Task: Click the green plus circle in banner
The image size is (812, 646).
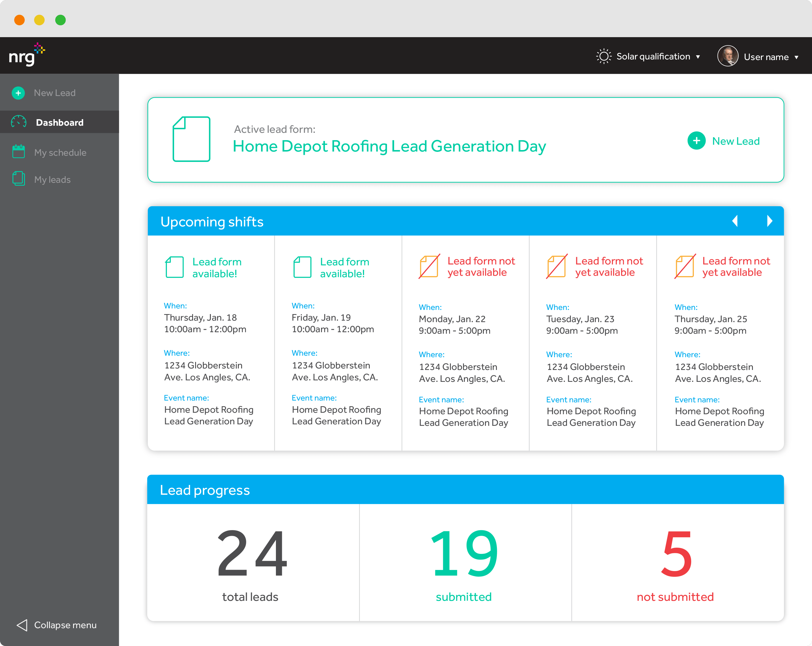Action: (696, 141)
